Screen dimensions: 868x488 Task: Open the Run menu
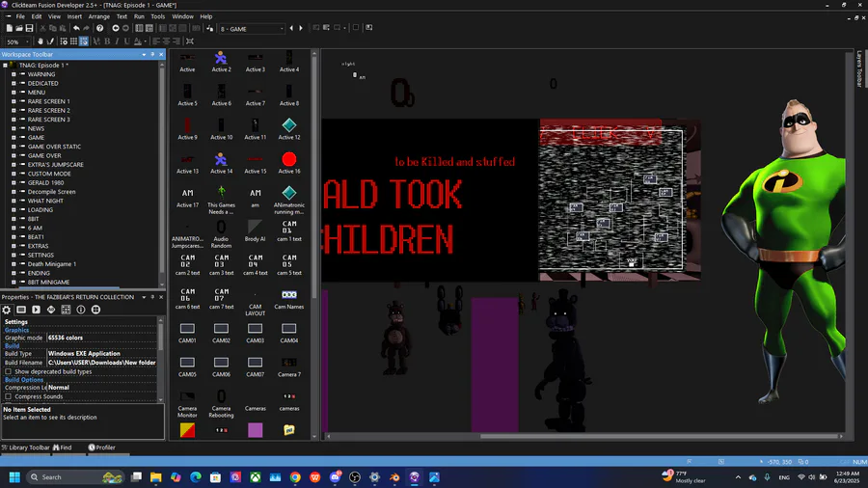tap(139, 16)
